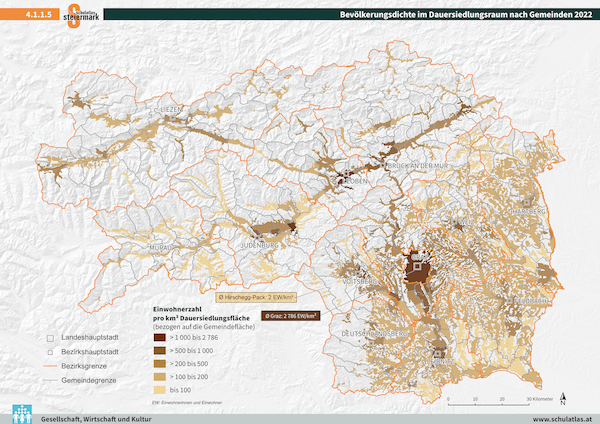
Task: Click the Landeshauptstadt square legend symbol
Action: click(50, 338)
